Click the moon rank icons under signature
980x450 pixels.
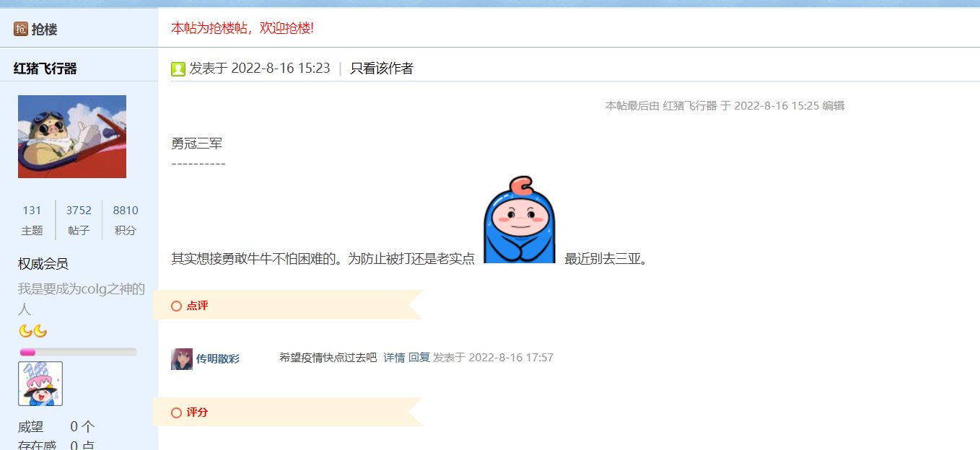tap(32, 331)
